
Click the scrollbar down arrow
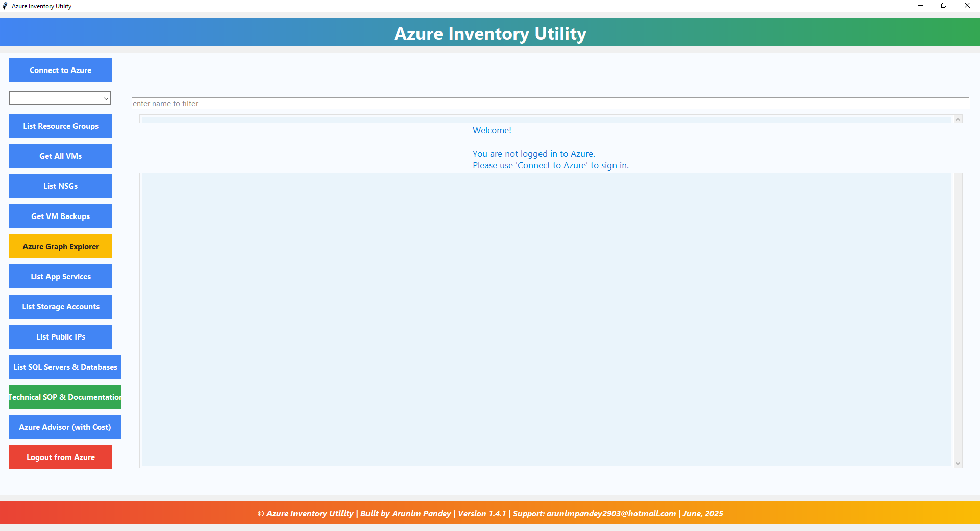point(958,464)
